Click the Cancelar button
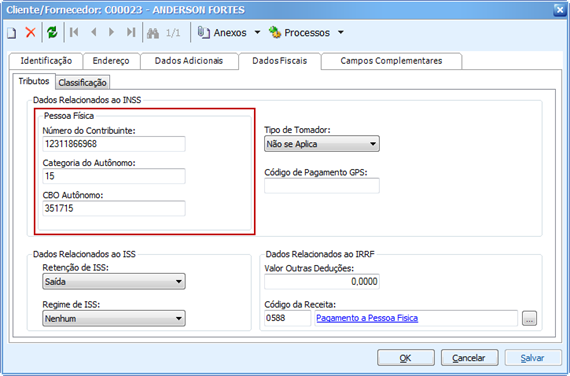Viewport: 570px width, 376px height. point(469,358)
